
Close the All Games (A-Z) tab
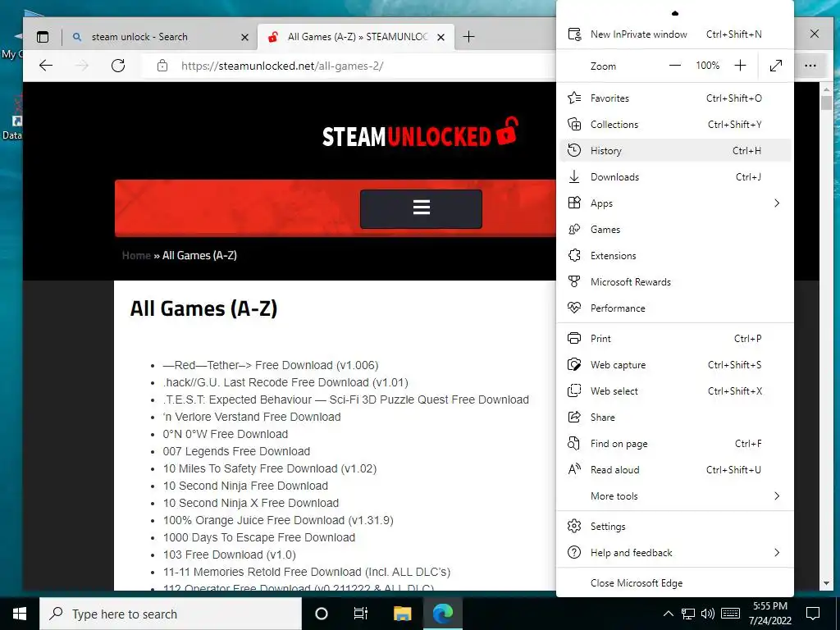pyautogui.click(x=441, y=37)
